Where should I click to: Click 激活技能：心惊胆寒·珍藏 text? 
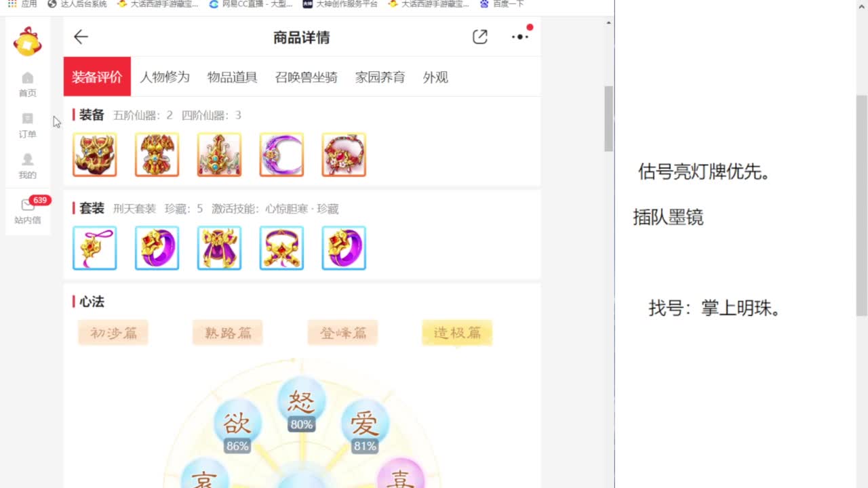275,209
